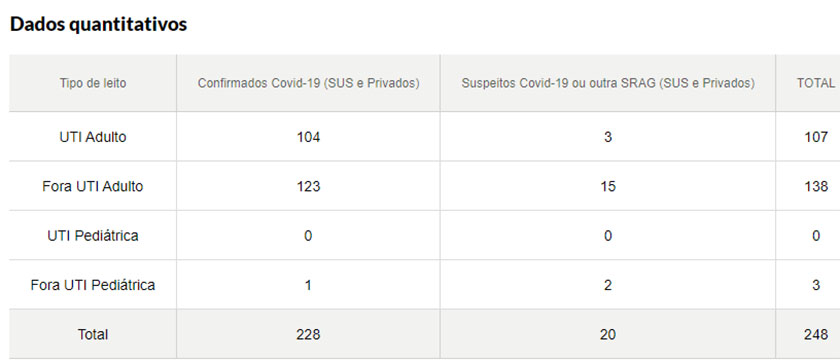The height and width of the screenshot is (361, 840).
Task: Click the 'Total' row label
Action: click(x=93, y=335)
